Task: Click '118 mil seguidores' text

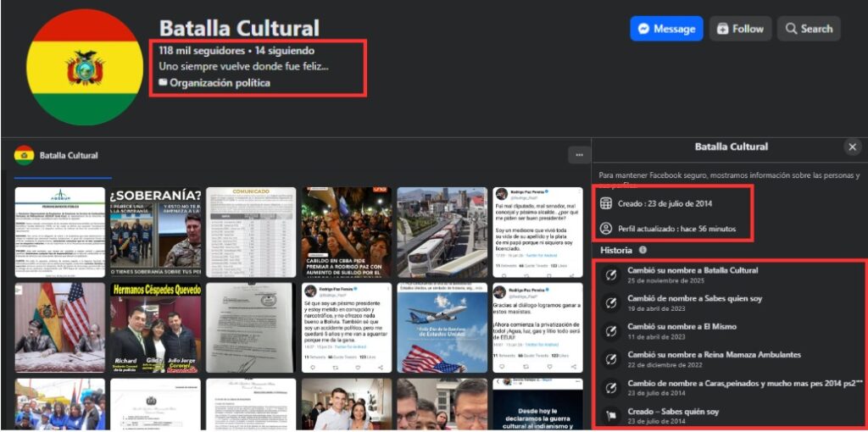Action: [202, 51]
